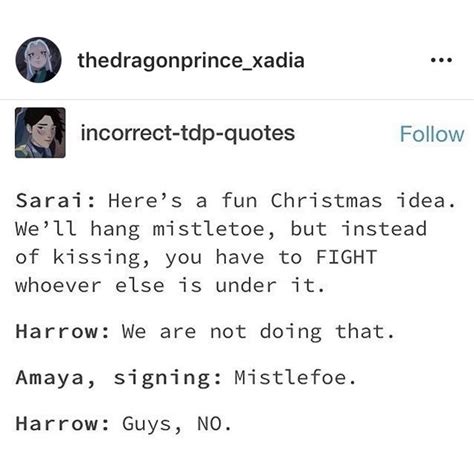The height and width of the screenshot is (474, 474).
Task: Open incorrect-tdp-quotes avatar image
Action: click(x=40, y=133)
